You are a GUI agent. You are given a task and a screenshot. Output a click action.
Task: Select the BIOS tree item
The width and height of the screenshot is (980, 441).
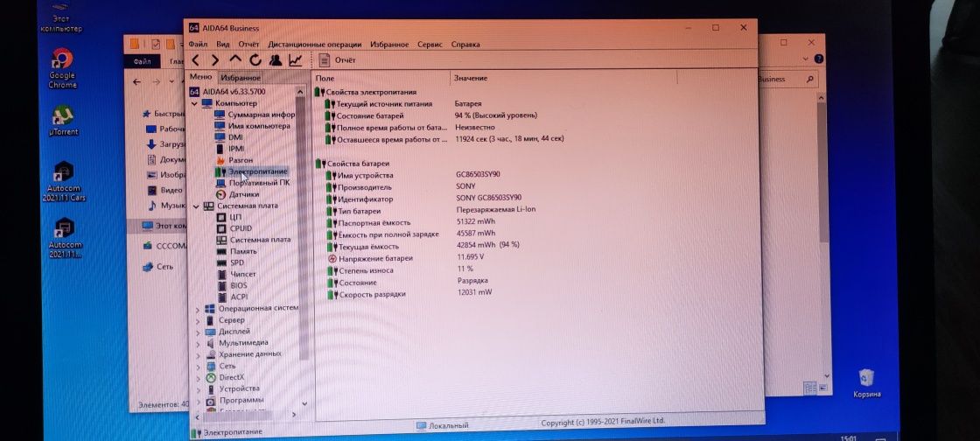click(233, 285)
